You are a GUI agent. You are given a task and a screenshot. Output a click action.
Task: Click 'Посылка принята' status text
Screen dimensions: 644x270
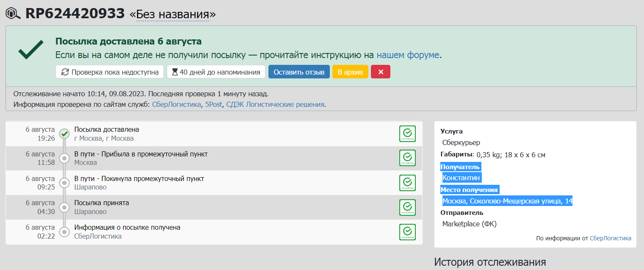[102, 203]
